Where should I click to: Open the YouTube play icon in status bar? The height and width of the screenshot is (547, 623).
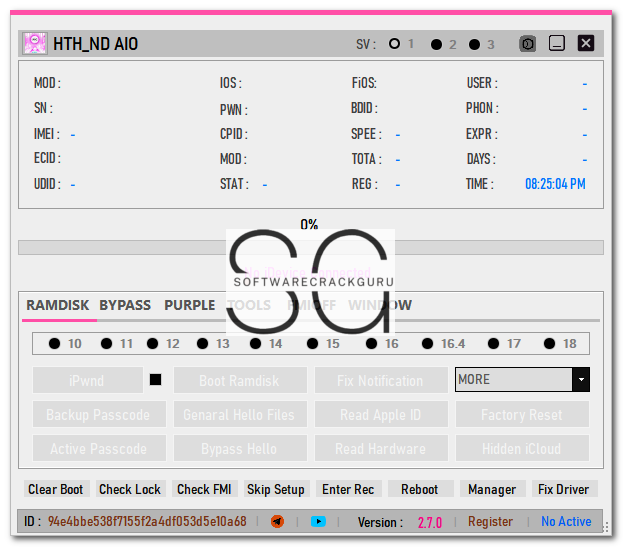pyautogui.click(x=318, y=521)
